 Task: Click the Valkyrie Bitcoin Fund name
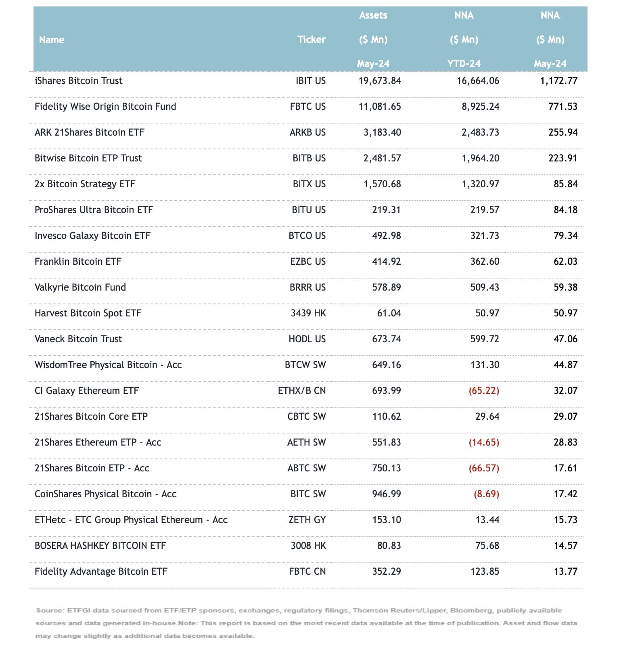(80, 287)
